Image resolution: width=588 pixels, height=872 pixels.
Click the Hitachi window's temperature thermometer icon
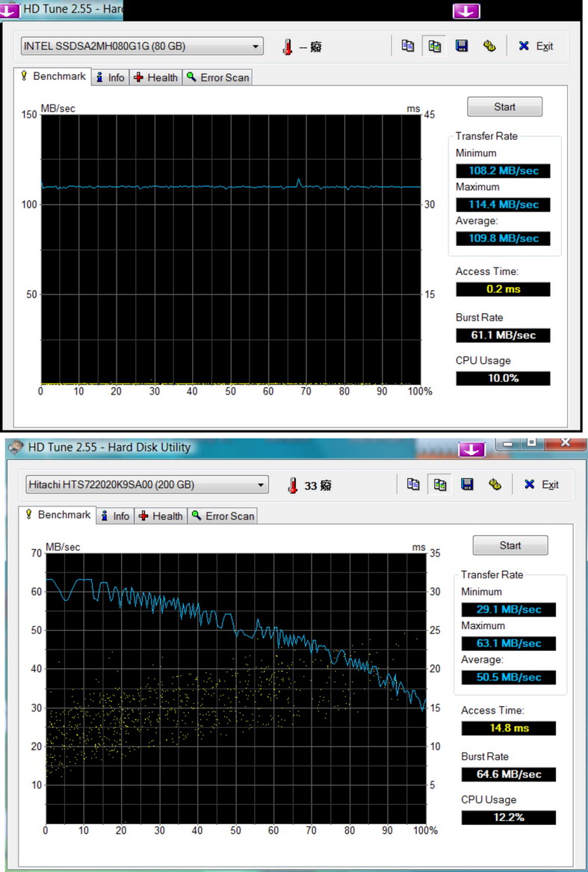[x=293, y=486]
